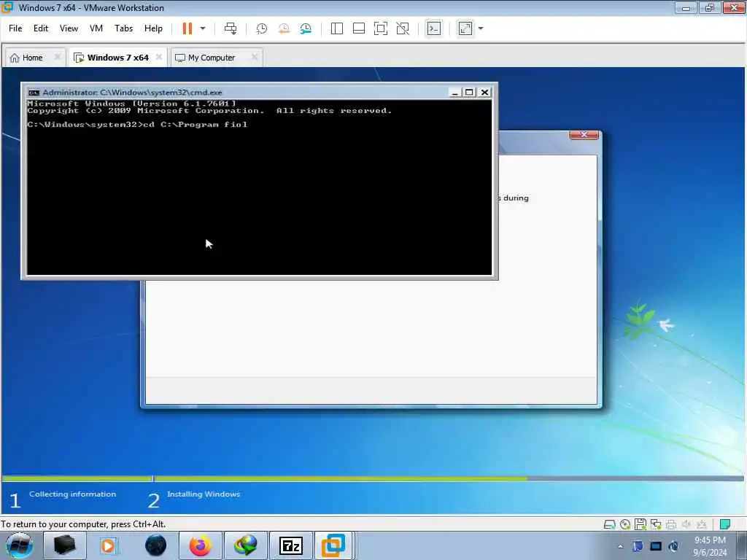Open the View menu

[69, 28]
